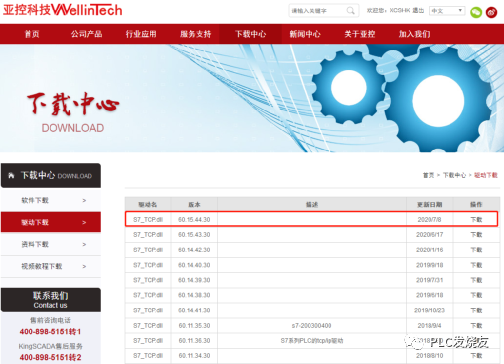This screenshot has width=504, height=364.
Task: Click the 亚控科技 WellinTech logo
Action: (x=63, y=10)
